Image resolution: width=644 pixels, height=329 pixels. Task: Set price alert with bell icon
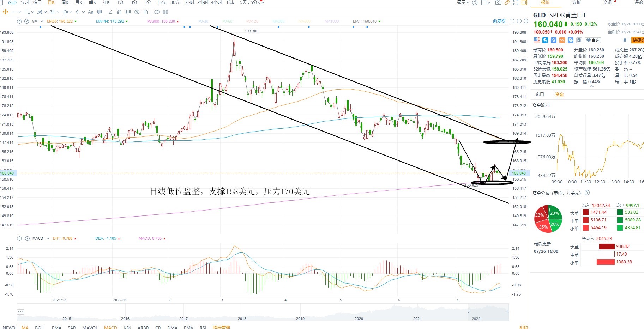point(625,40)
